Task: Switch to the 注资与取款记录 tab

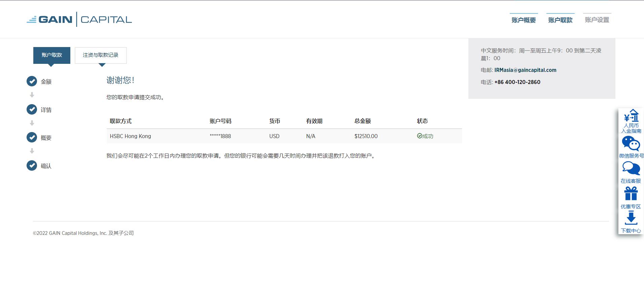Action: pos(101,55)
